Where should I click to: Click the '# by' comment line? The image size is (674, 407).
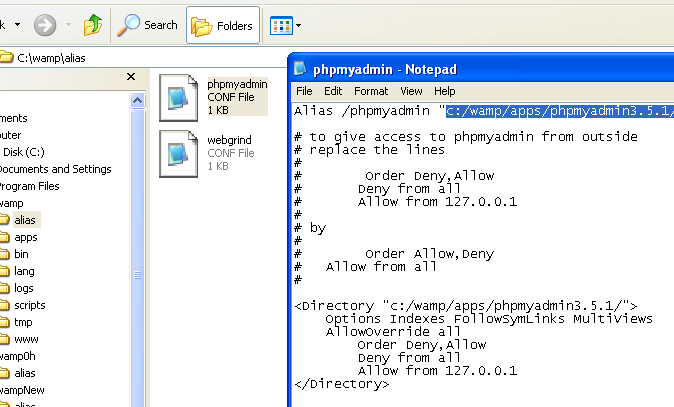point(310,228)
